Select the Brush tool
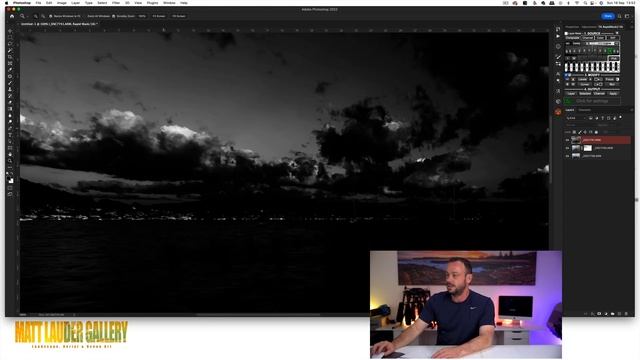640x360 pixels. (x=10, y=83)
